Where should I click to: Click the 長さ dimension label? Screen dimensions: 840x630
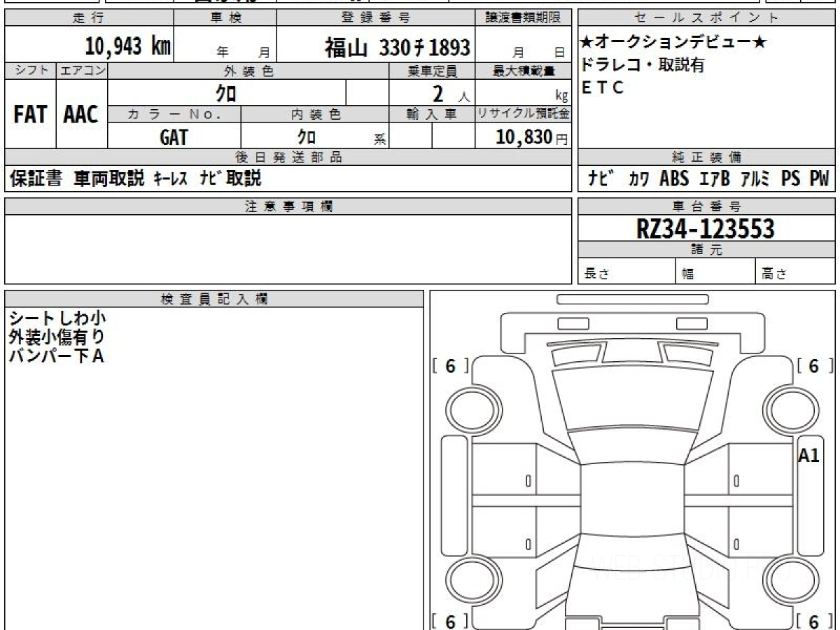(x=596, y=274)
